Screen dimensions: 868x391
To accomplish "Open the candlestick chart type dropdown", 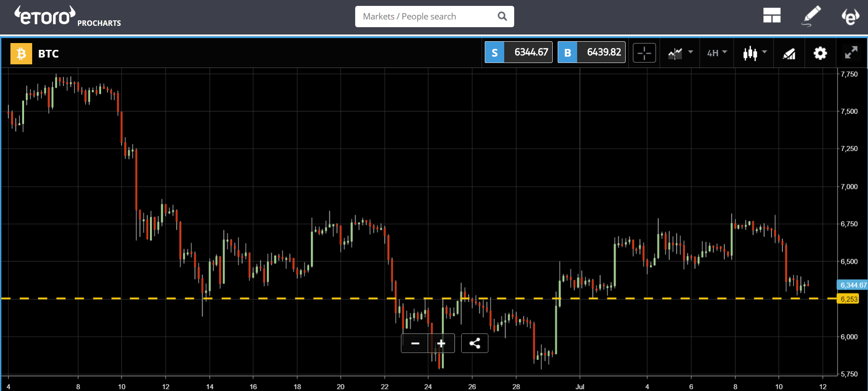I will (754, 53).
